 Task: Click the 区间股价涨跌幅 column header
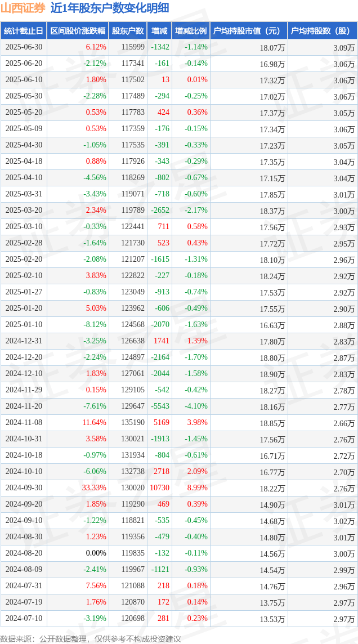tap(78, 31)
